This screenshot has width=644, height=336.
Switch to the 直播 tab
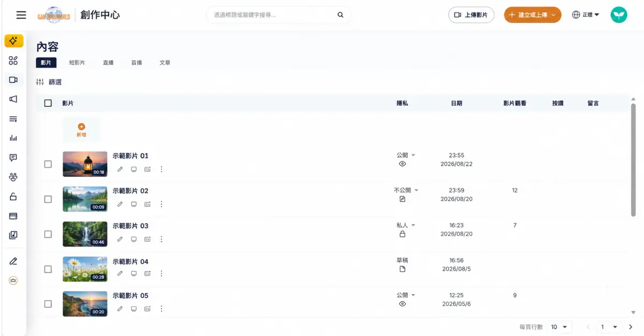pos(108,63)
